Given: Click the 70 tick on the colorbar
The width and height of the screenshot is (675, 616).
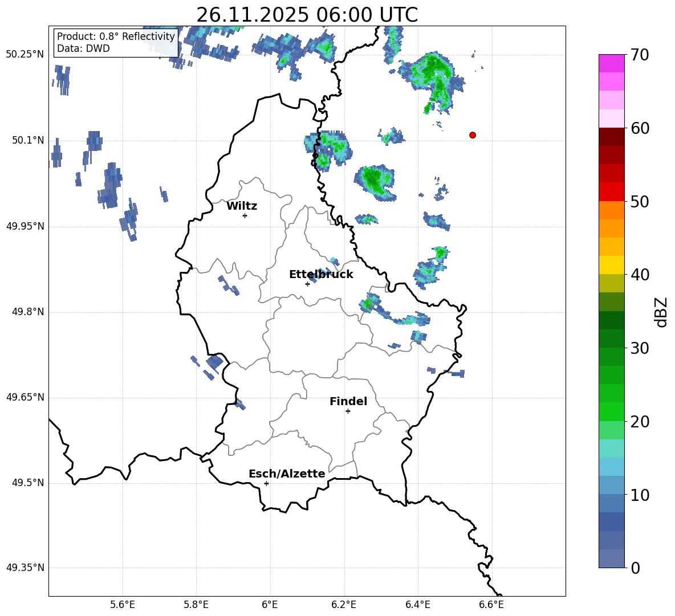Looking at the screenshot, I should pos(640,55).
